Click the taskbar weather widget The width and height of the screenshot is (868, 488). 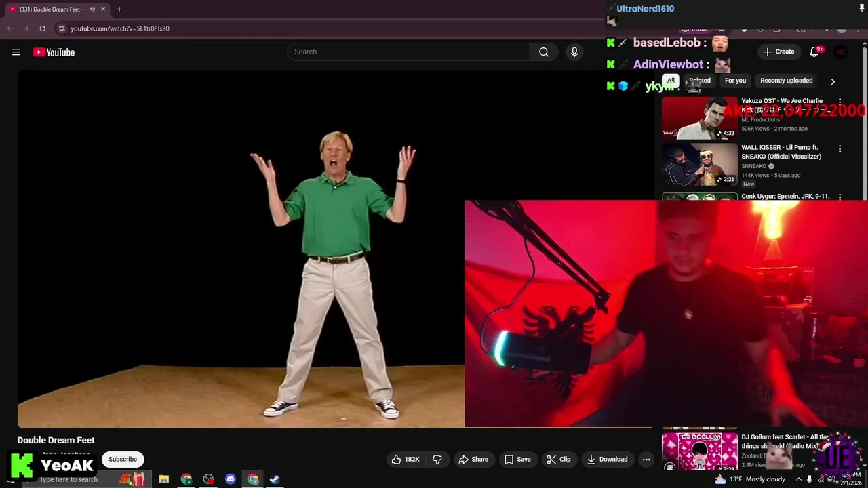(750, 479)
